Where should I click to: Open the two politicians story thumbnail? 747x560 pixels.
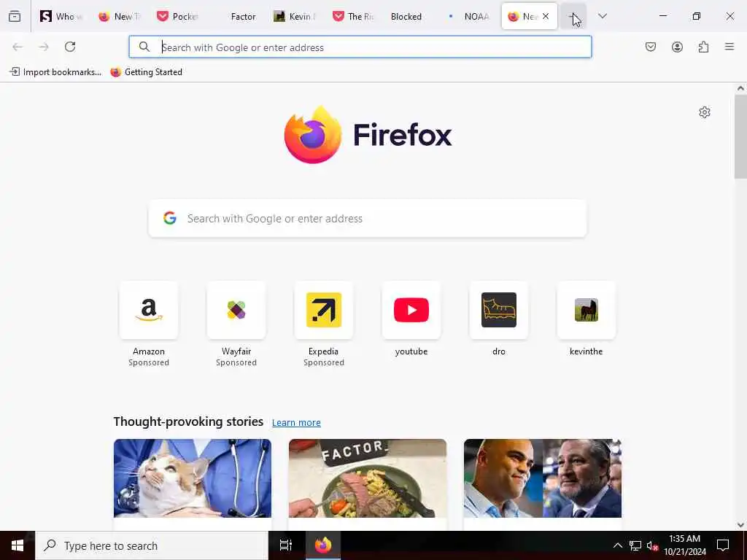[543, 478]
